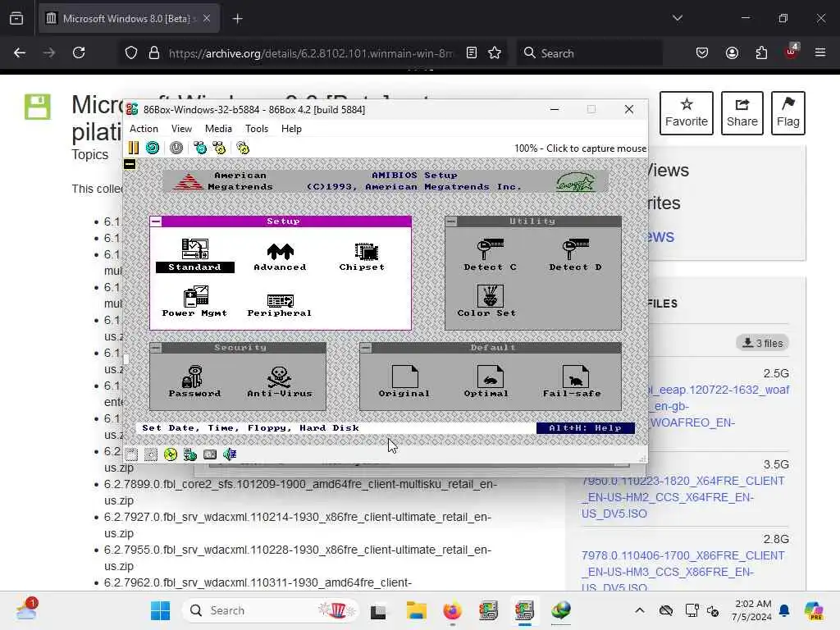Load the Original defaults icon
Image resolution: width=840 pixels, height=630 pixels.
[x=404, y=382]
